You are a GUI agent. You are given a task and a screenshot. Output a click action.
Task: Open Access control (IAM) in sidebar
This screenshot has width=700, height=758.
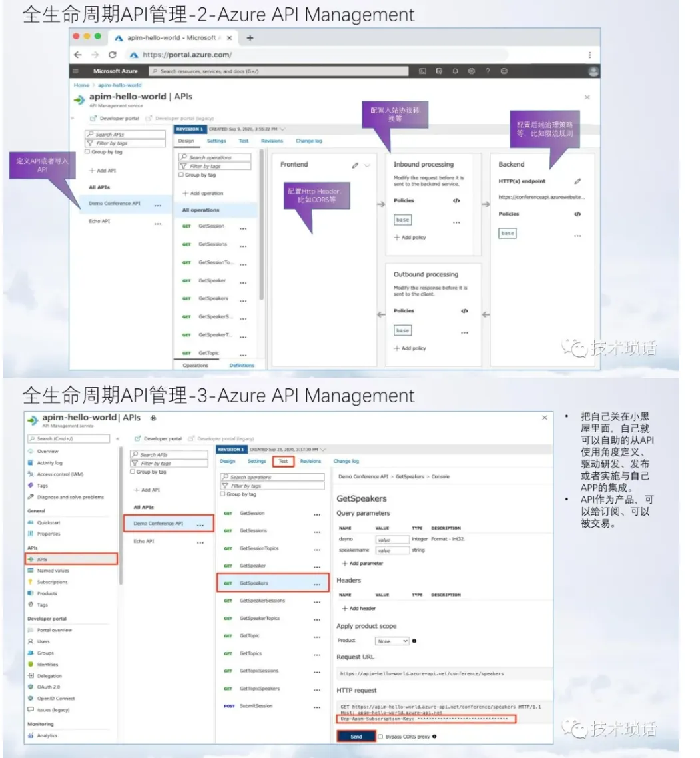tap(60, 474)
